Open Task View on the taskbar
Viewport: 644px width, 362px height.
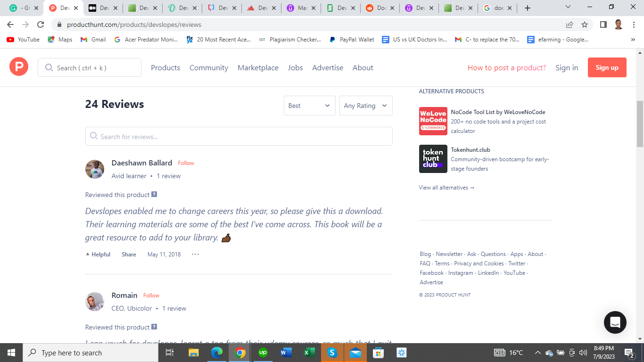pos(170,353)
